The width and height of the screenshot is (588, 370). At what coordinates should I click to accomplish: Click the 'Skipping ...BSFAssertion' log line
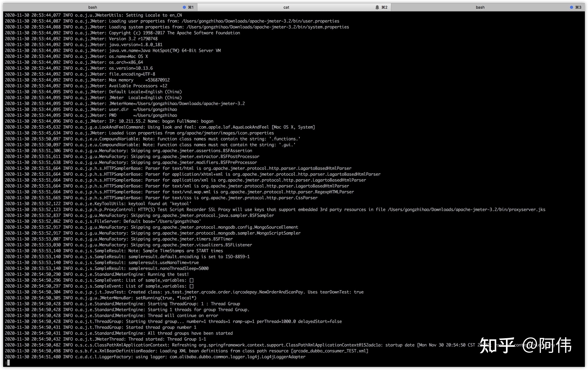point(128,151)
